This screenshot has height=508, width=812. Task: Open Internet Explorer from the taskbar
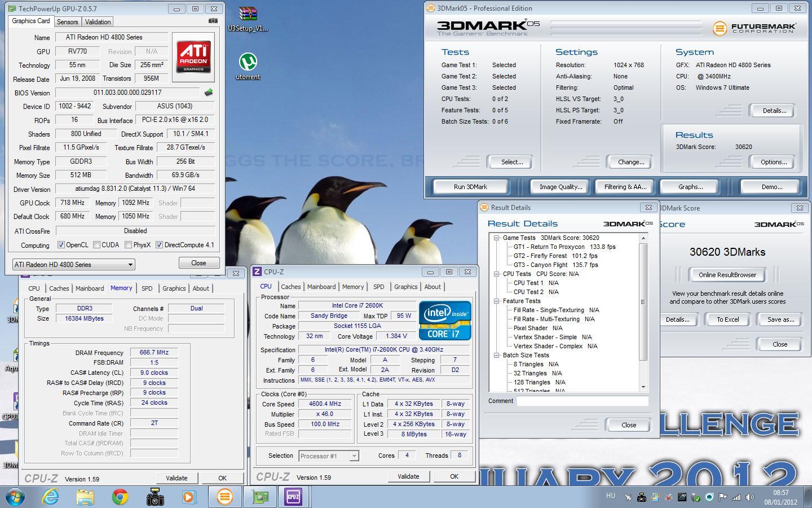51,497
